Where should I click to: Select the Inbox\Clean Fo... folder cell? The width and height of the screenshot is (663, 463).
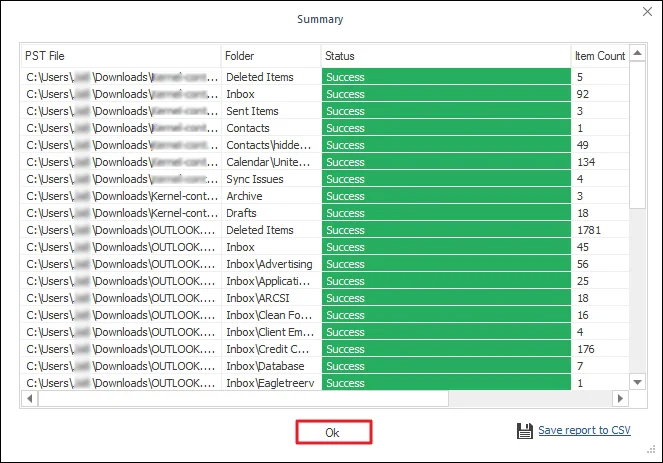[271, 315]
